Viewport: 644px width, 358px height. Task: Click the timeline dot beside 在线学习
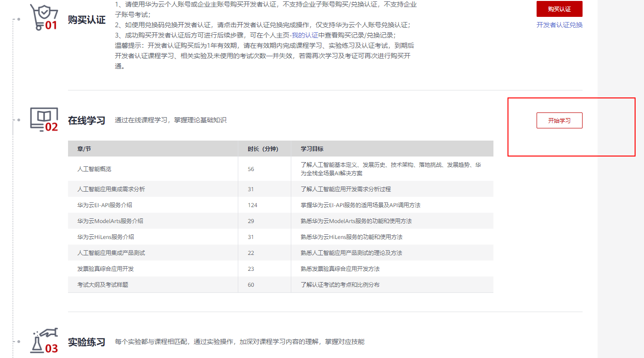coord(18,120)
